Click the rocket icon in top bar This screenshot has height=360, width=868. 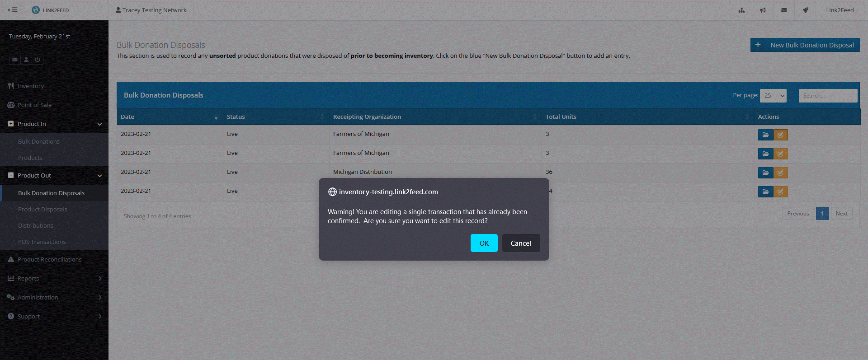pyautogui.click(x=805, y=10)
